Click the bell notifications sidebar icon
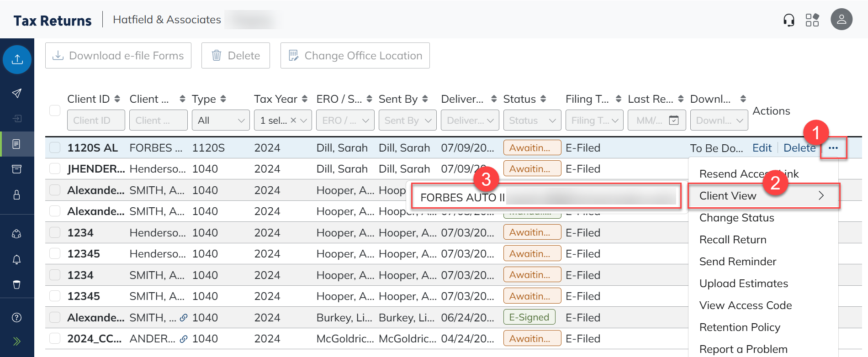868x357 pixels. 17,259
